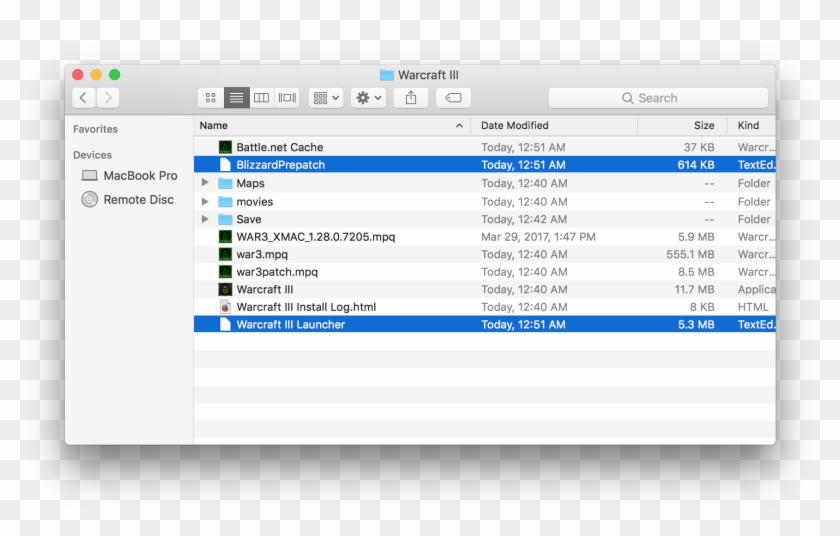Click the green full screen button

pos(115,74)
